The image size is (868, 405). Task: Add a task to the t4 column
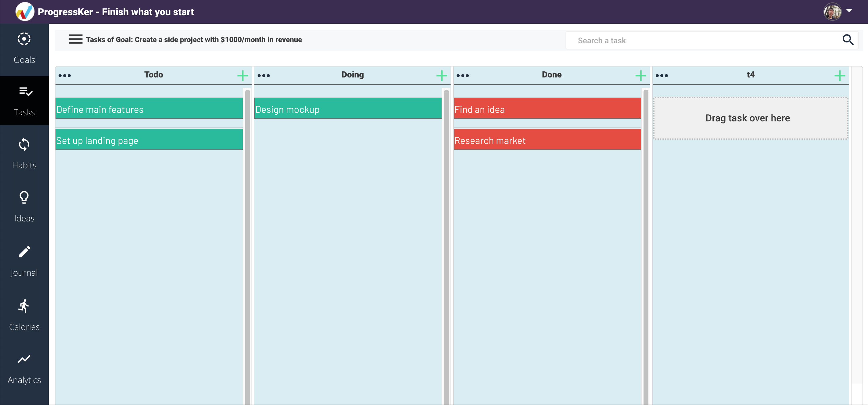click(x=839, y=75)
